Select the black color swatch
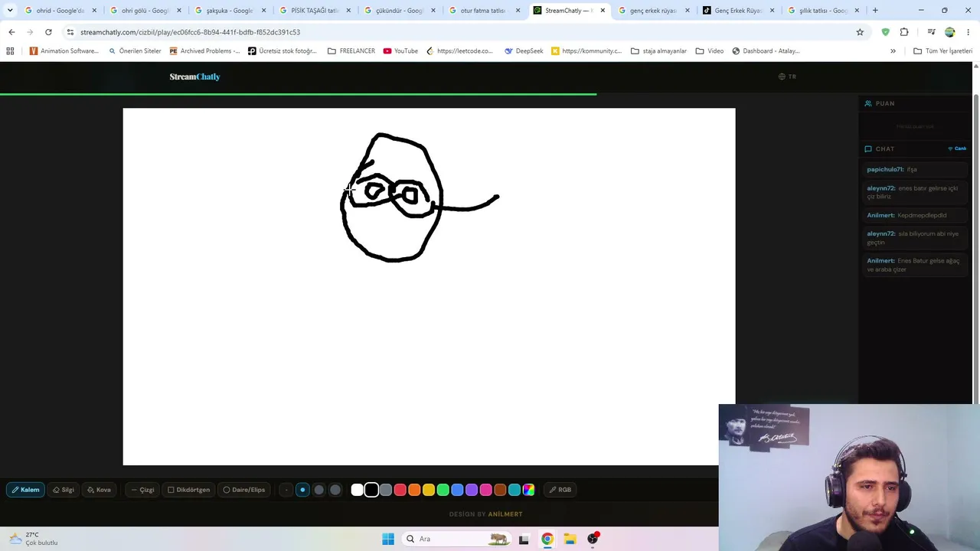Image resolution: width=980 pixels, height=551 pixels. click(x=371, y=490)
